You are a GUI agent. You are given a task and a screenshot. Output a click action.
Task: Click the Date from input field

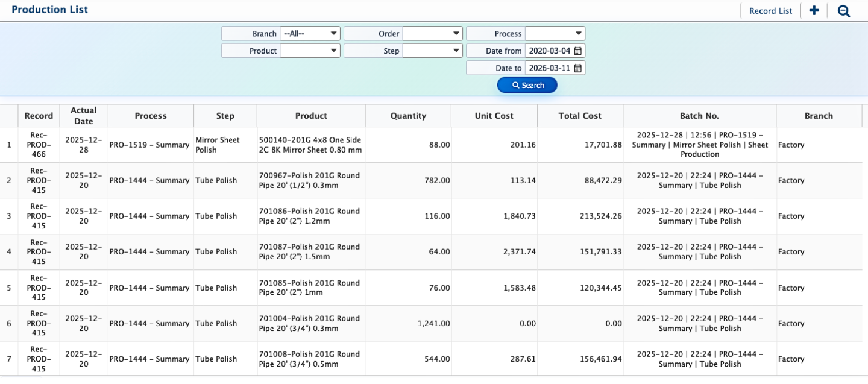click(x=549, y=51)
